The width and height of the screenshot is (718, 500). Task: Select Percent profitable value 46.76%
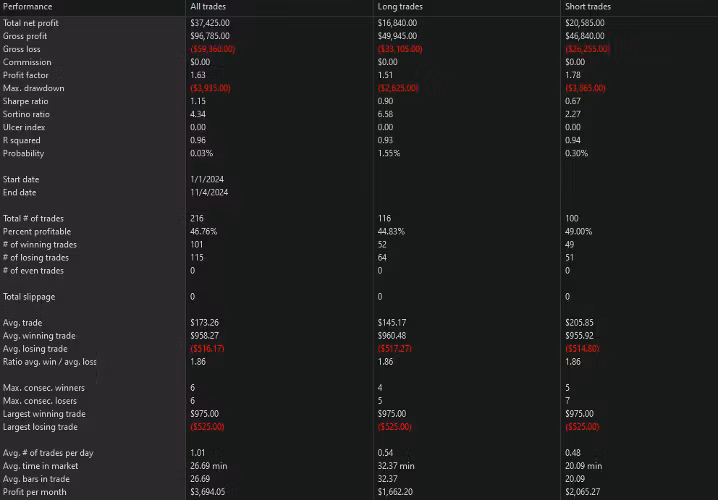(203, 231)
